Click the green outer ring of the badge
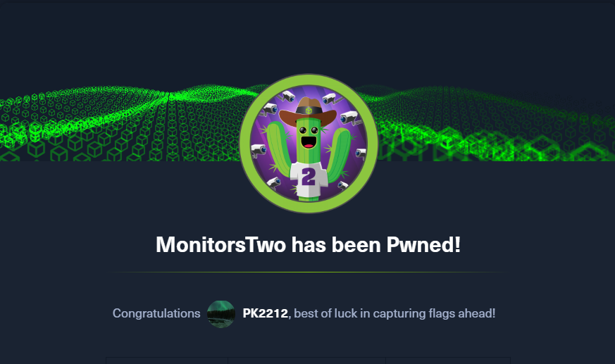The height and width of the screenshot is (364, 615). [x=244, y=144]
